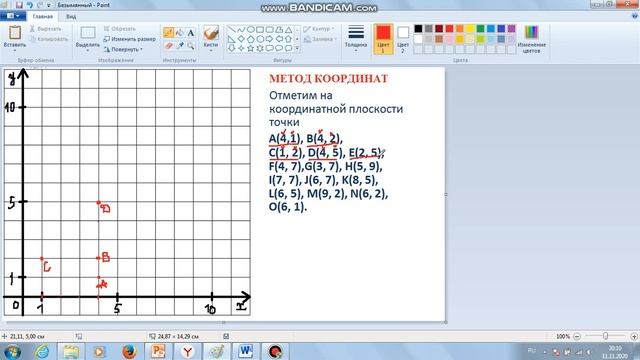Open the Повернуть rotate dropdown
The width and height of the screenshot is (640, 360).
click(x=123, y=49)
